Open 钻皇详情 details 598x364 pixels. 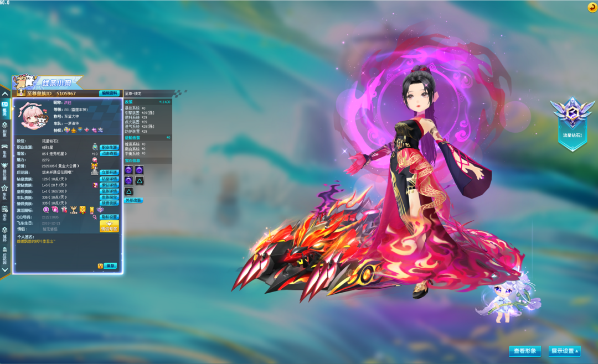[x=110, y=179]
